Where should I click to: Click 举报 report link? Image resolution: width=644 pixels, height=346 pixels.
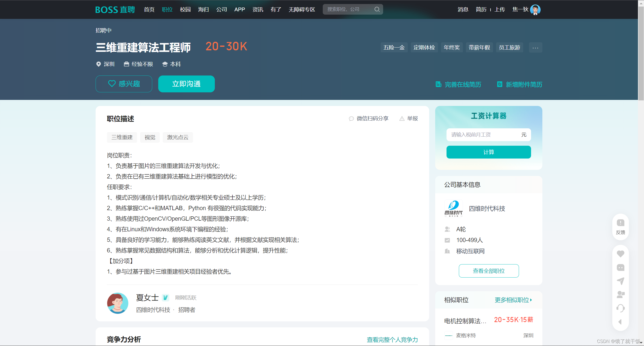point(413,119)
